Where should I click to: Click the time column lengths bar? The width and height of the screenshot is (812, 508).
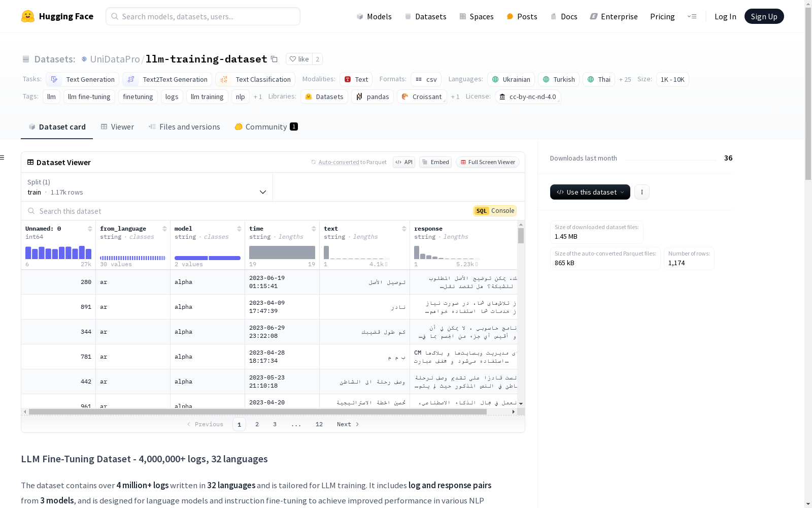[x=282, y=252]
